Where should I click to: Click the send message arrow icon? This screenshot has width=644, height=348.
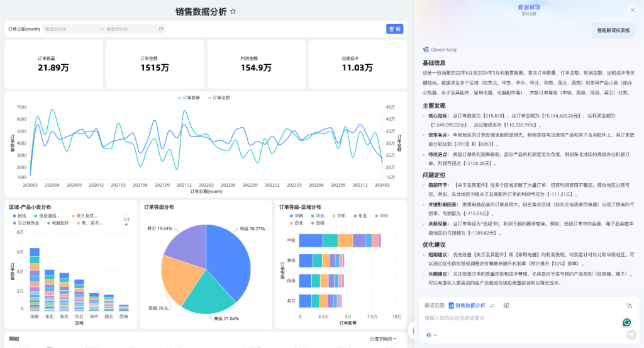(x=631, y=335)
